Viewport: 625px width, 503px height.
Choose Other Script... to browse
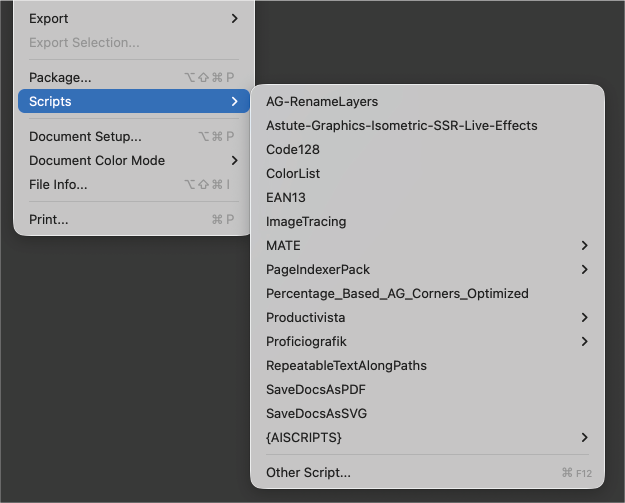427,472
